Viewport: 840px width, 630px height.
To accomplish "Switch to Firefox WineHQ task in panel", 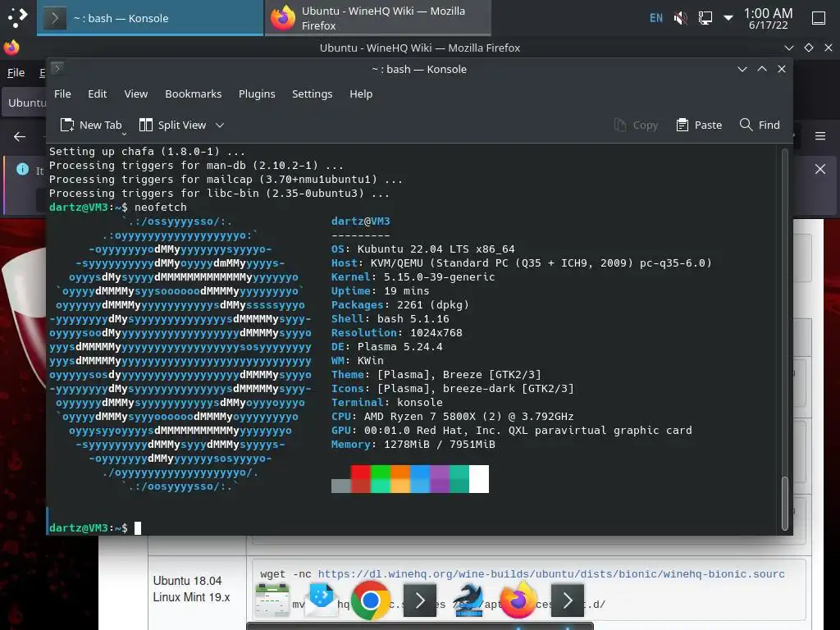I will pyautogui.click(x=377, y=18).
